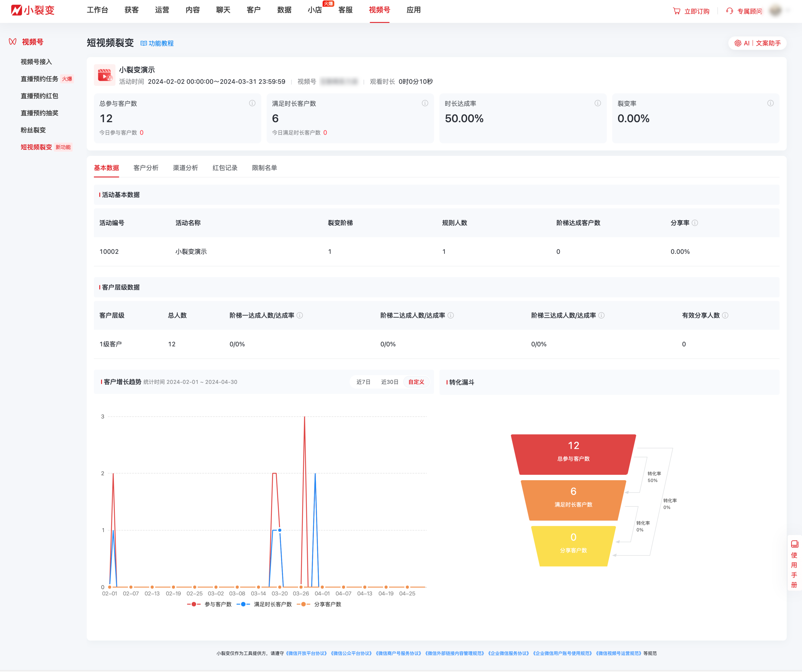Open the 使用手册 book icon
This screenshot has height=672, width=802.
pos(795,544)
